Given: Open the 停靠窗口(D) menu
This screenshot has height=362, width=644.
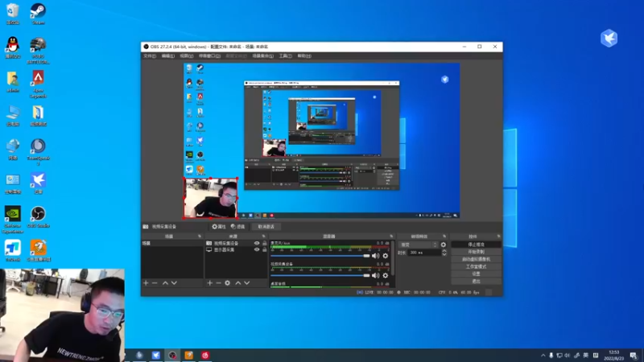Looking at the screenshot, I should 209,56.
